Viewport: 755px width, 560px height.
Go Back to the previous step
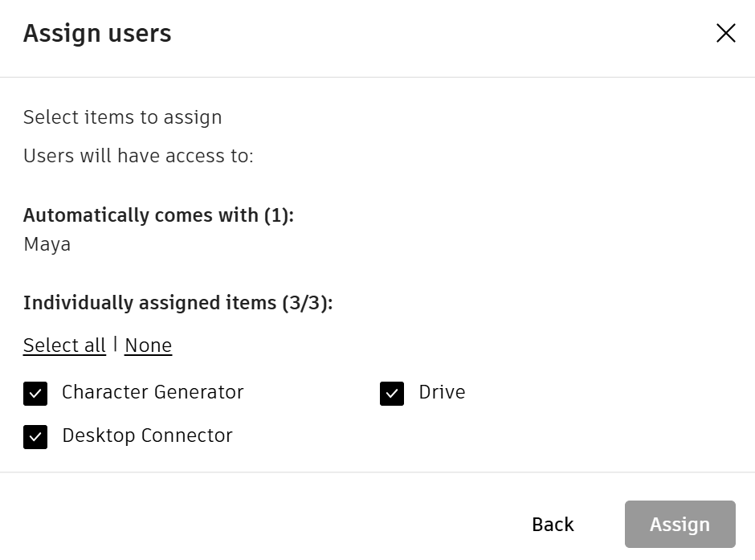(553, 525)
